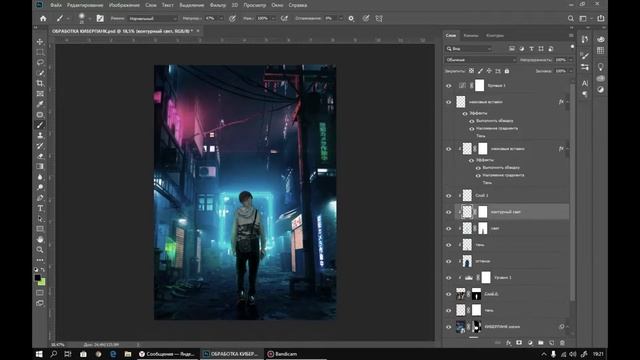Add layer style with fx icon
Screen dimensions: 640x360
click(509, 343)
